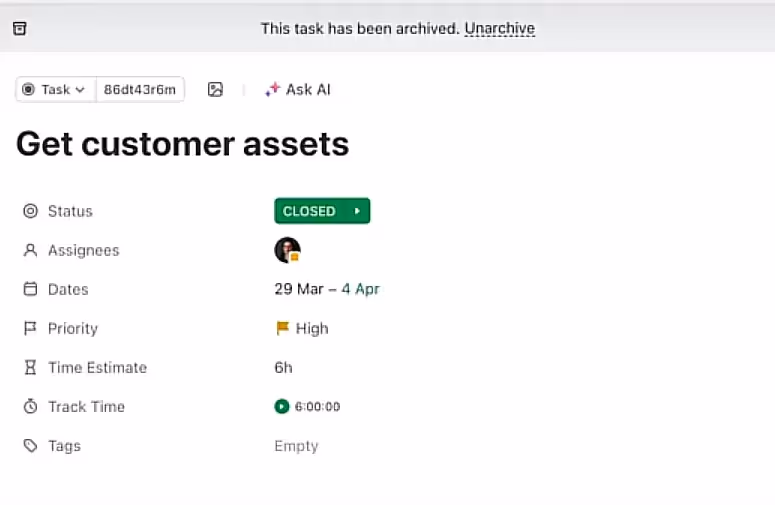Click the arrow on the status badge
Screen dimensions: 775x505
coord(357,211)
